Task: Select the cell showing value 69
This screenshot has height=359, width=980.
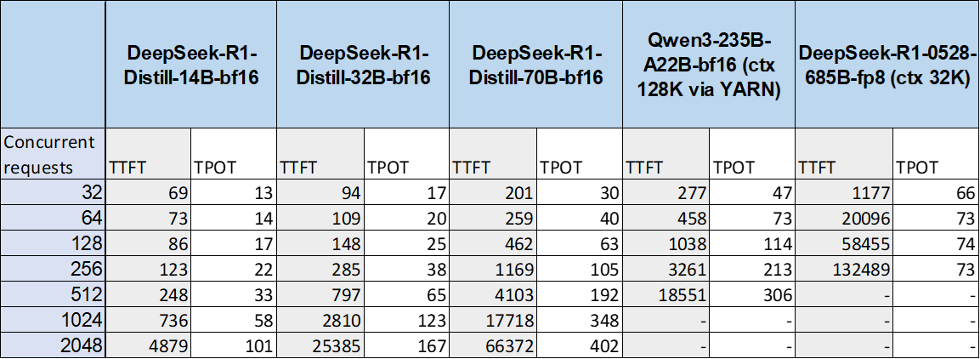Action: click(148, 193)
